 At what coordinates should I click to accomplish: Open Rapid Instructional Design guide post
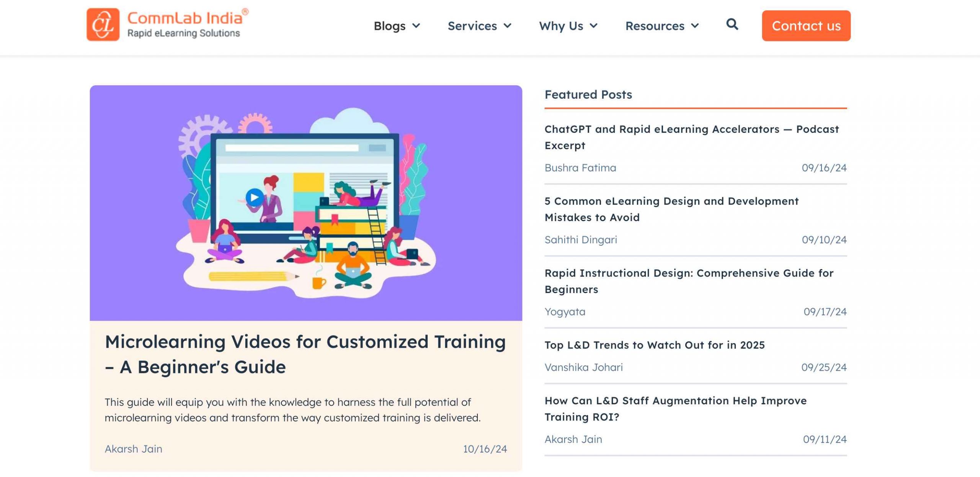[x=689, y=281]
